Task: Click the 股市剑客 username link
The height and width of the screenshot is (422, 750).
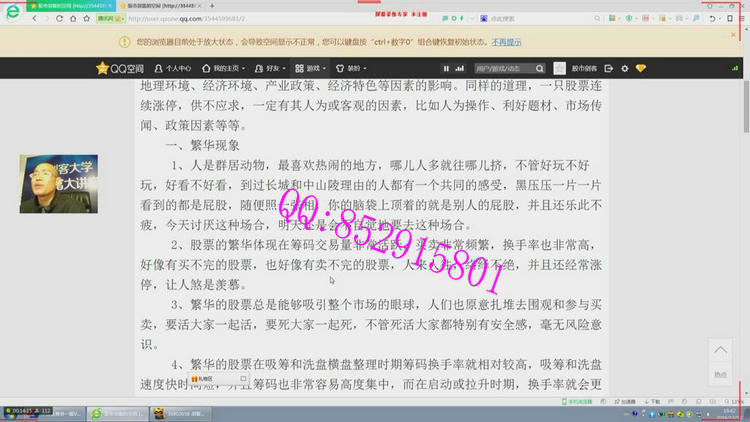Action: coord(586,68)
